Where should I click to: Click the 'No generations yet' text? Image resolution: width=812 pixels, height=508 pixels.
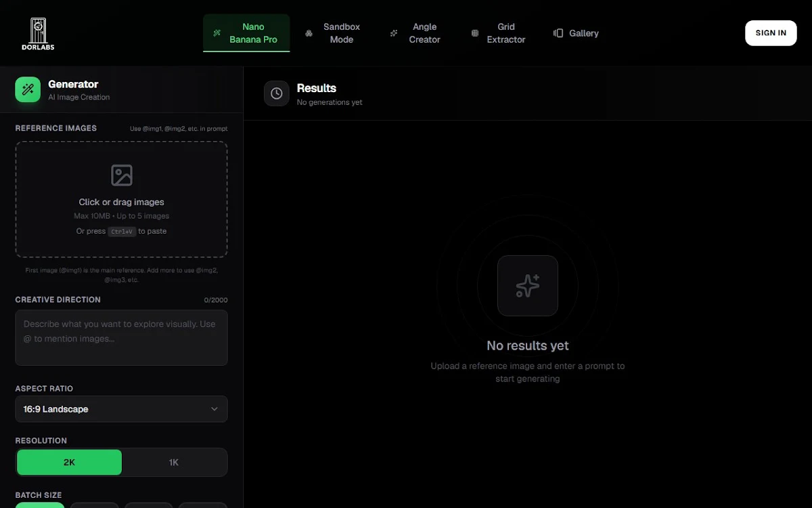click(330, 102)
